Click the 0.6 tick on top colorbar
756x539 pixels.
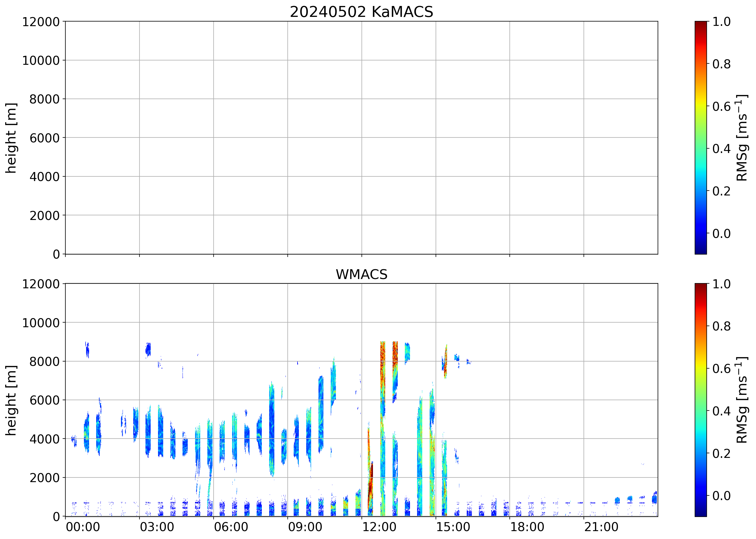(x=721, y=106)
